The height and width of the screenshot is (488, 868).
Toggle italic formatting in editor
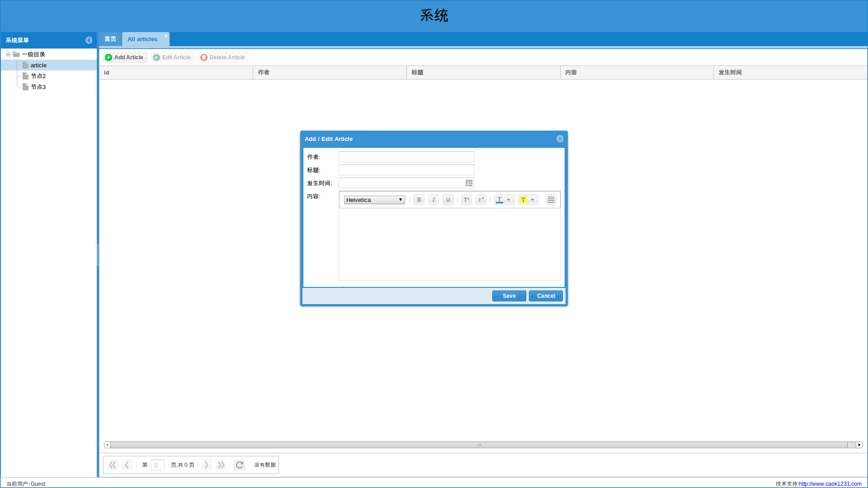pos(434,200)
